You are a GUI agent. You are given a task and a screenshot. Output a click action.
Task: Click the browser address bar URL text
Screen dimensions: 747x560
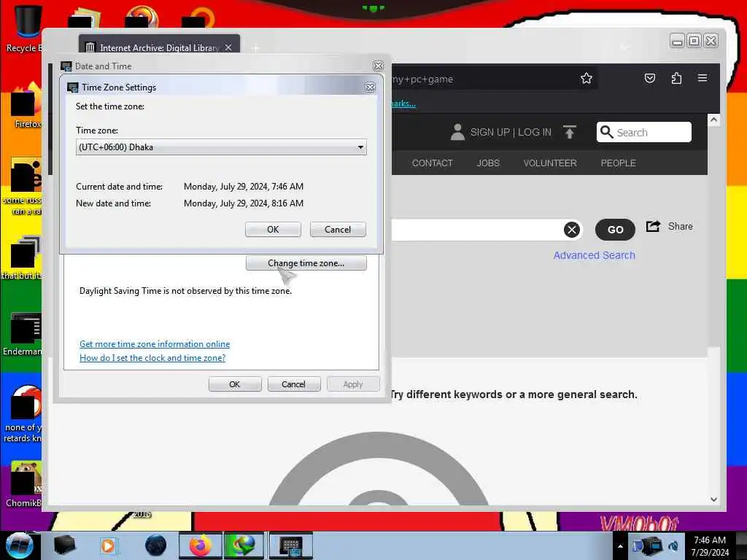422,79
